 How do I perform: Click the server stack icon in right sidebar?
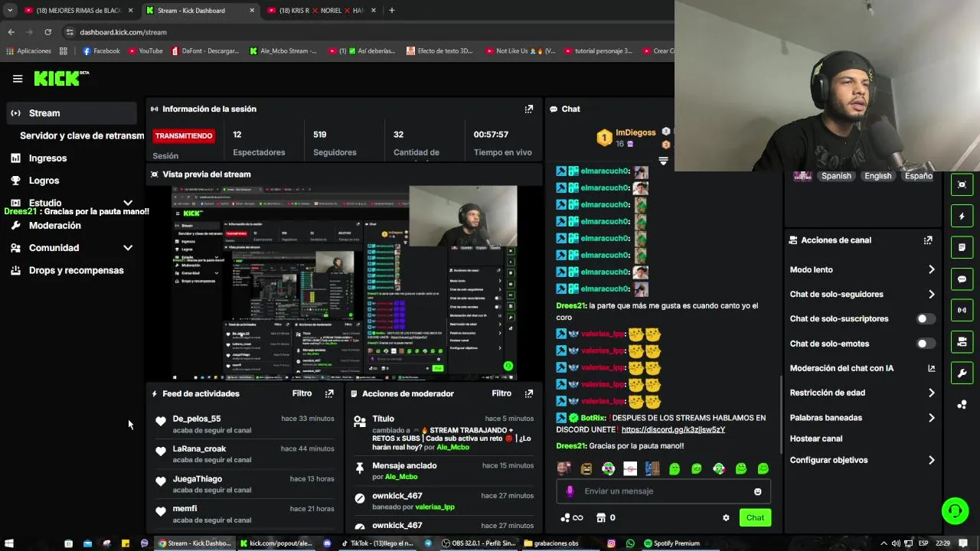[x=962, y=341]
